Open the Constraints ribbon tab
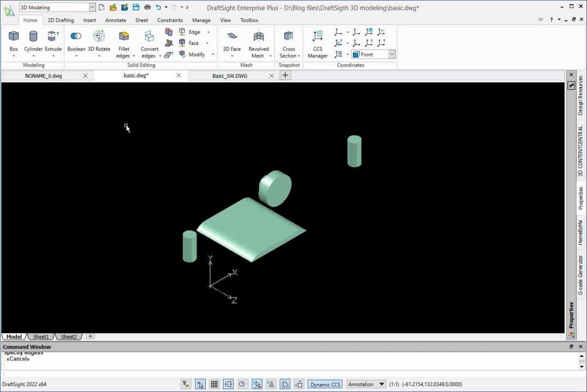Viewport: 587px width, 392px height. [170, 20]
